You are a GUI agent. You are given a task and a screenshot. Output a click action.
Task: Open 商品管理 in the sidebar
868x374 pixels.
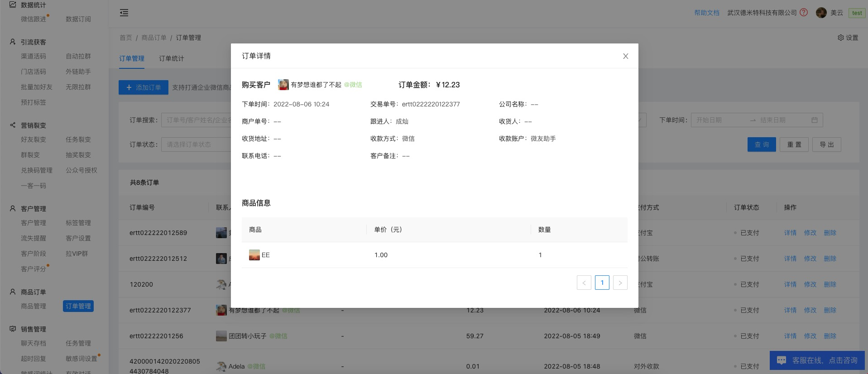point(34,306)
